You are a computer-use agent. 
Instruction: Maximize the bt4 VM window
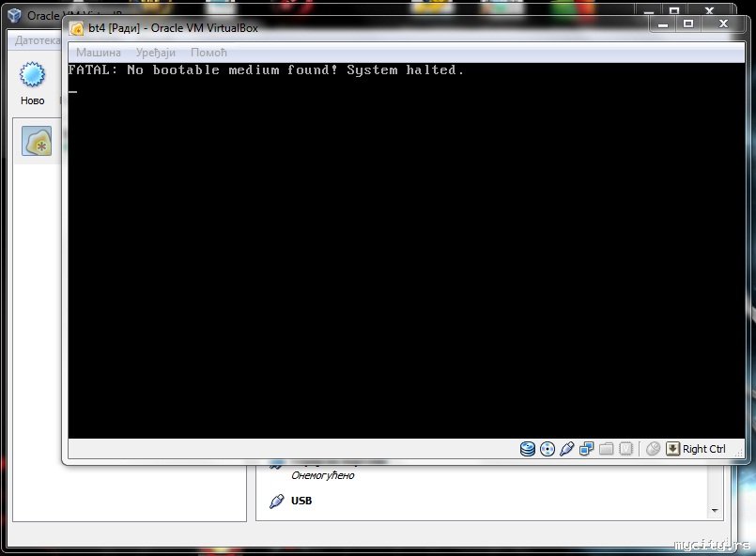tap(688, 23)
